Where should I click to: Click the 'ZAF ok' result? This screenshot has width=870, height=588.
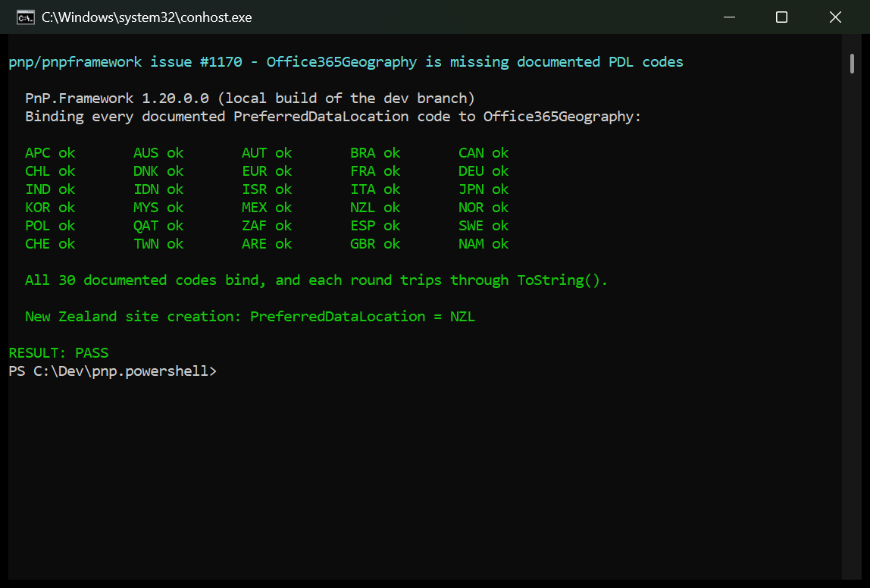coord(267,226)
